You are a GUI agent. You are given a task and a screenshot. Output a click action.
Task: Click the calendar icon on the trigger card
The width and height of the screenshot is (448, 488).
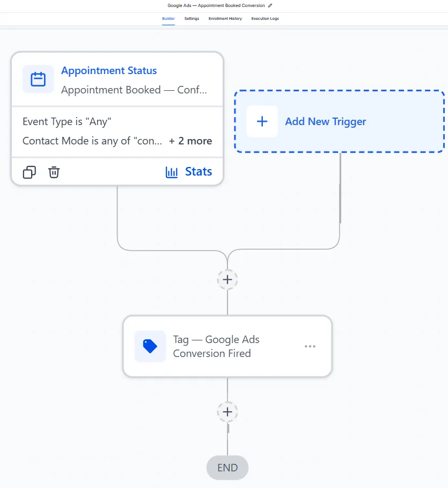(38, 79)
